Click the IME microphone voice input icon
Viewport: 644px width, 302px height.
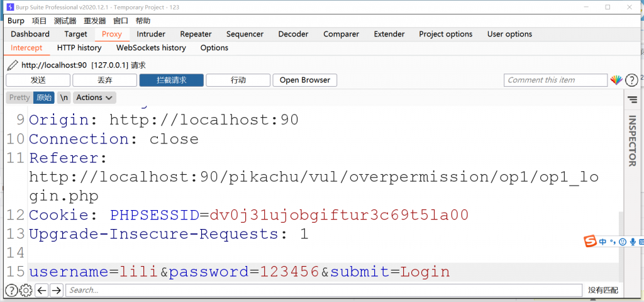[633, 242]
